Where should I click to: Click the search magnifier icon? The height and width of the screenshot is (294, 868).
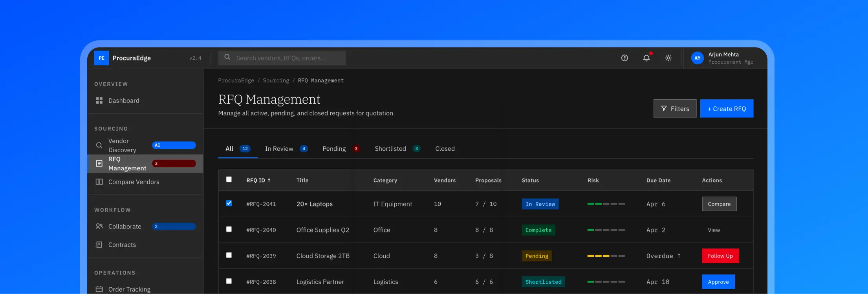(227, 57)
